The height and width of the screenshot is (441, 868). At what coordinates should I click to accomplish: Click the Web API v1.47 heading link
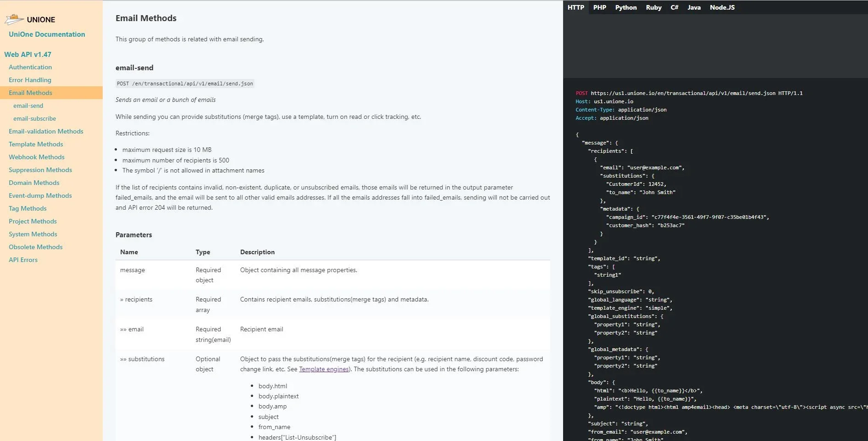pyautogui.click(x=28, y=54)
